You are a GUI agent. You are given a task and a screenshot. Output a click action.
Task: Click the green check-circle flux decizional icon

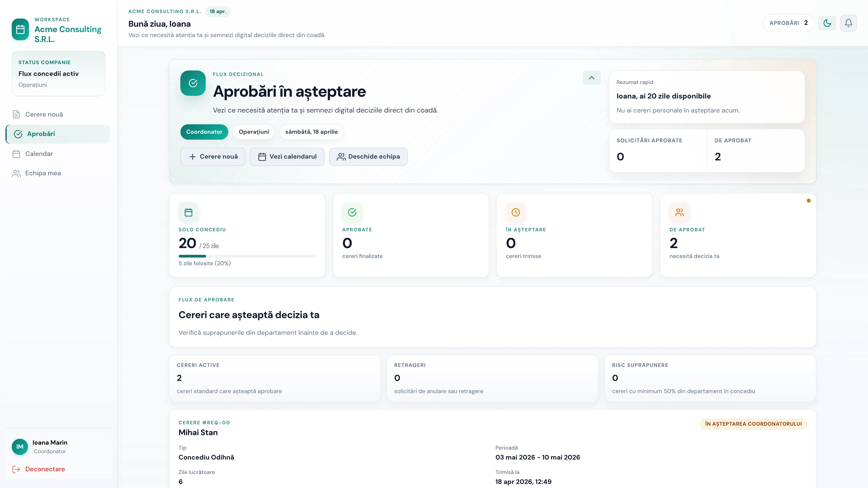click(x=193, y=83)
